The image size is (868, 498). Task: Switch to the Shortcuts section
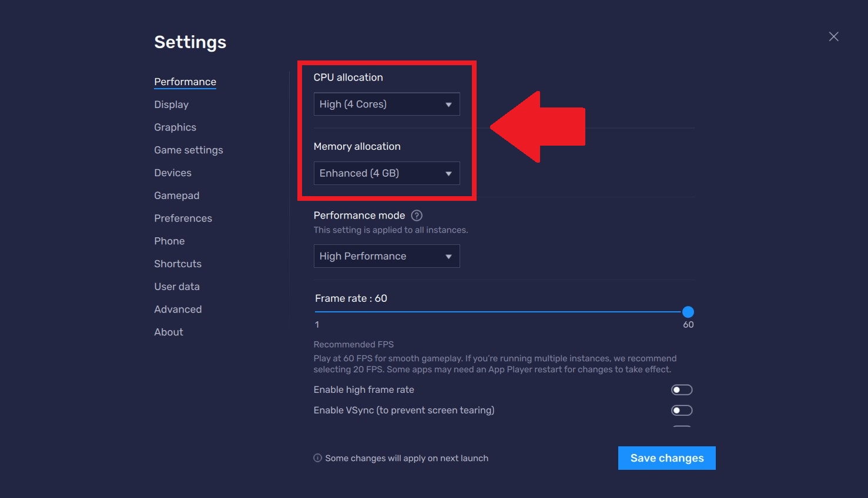click(x=177, y=263)
